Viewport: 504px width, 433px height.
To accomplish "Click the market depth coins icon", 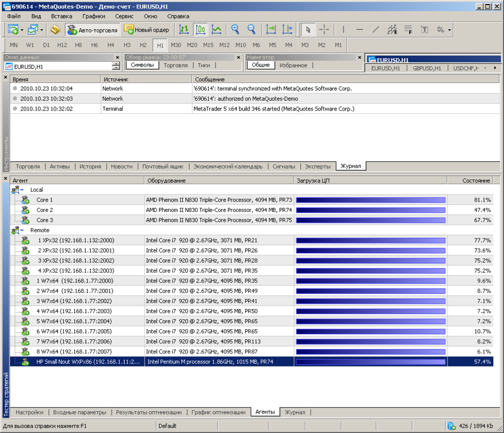I will coord(56,30).
